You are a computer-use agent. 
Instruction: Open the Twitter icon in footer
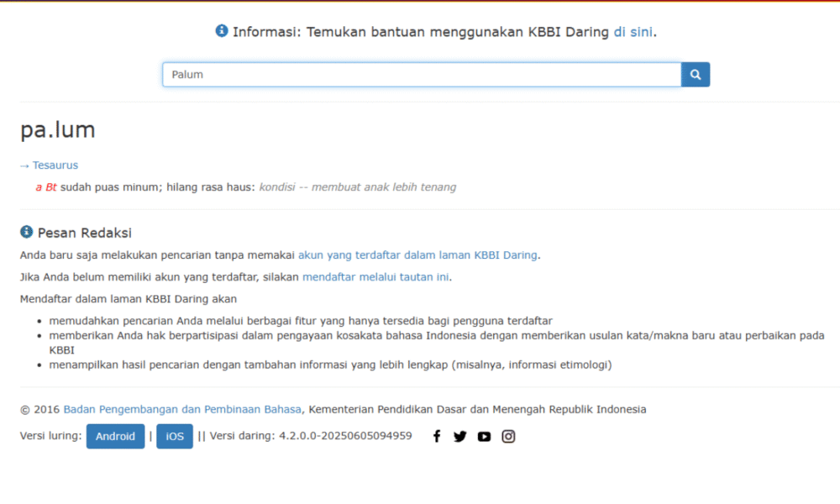(459, 437)
